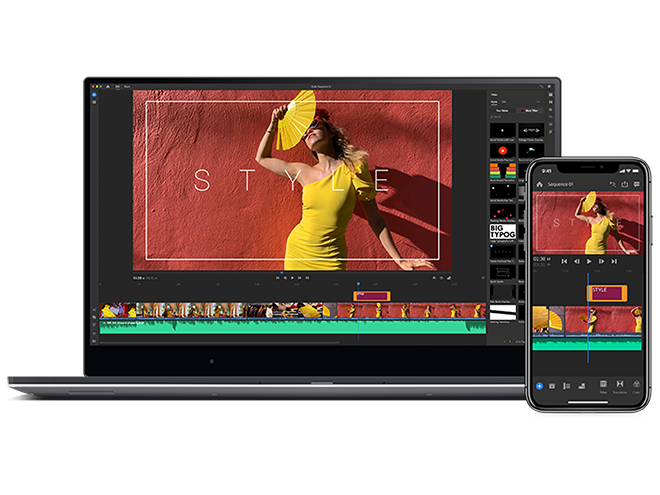The width and height of the screenshot is (660, 495).
Task: Open the Titles tool on phone toolbar
Action: pyautogui.click(x=602, y=385)
